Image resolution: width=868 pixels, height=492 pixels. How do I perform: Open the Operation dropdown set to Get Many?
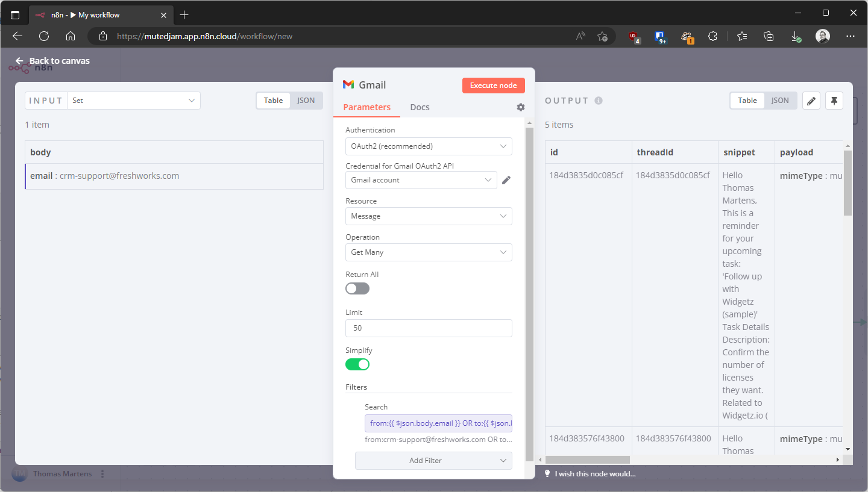tap(429, 252)
